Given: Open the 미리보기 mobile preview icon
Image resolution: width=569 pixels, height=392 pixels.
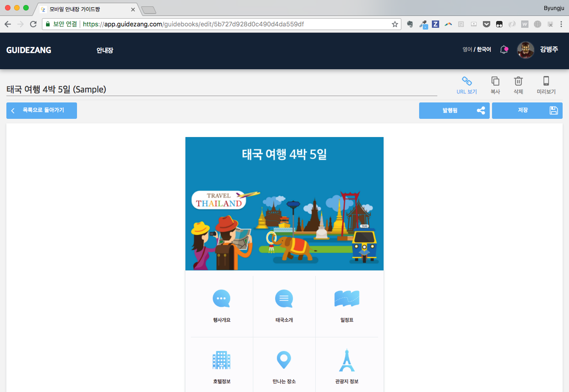Looking at the screenshot, I should [546, 81].
